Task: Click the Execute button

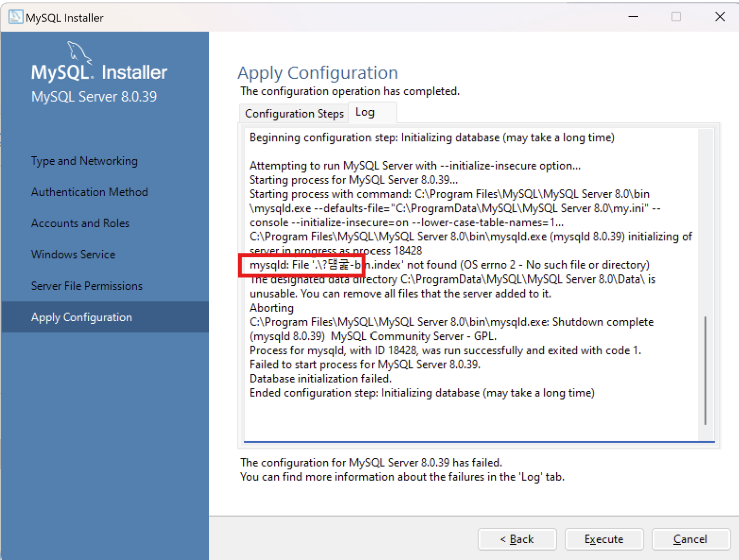Action: 604,539
